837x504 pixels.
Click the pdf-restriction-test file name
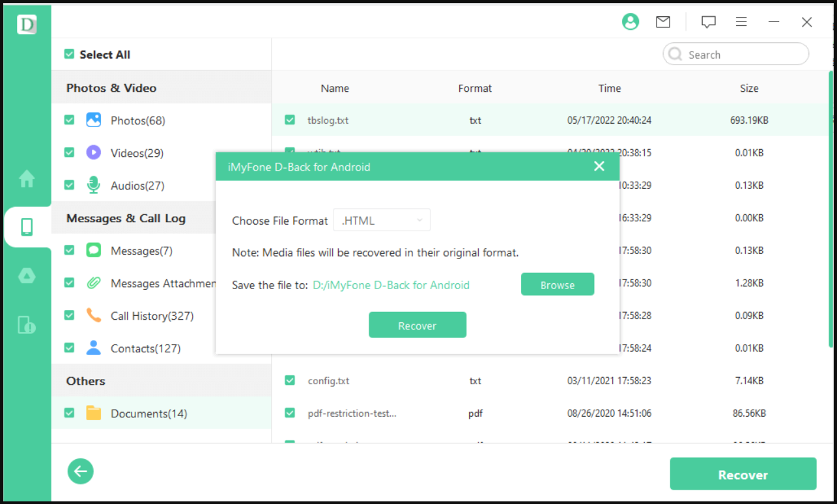click(352, 413)
